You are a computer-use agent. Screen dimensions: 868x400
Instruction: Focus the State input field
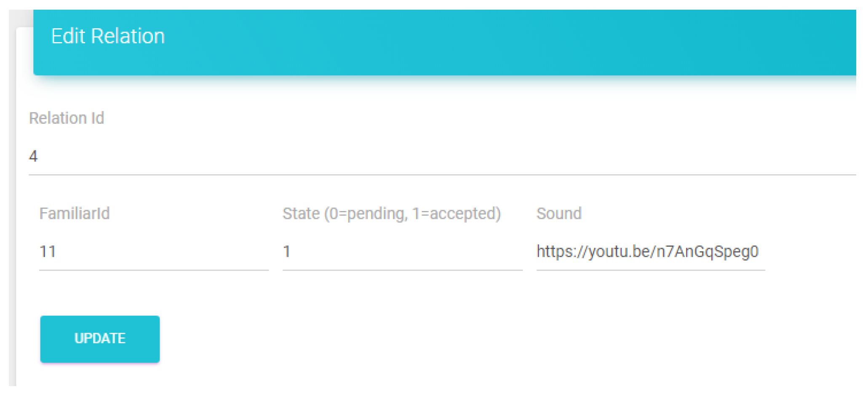(x=403, y=252)
